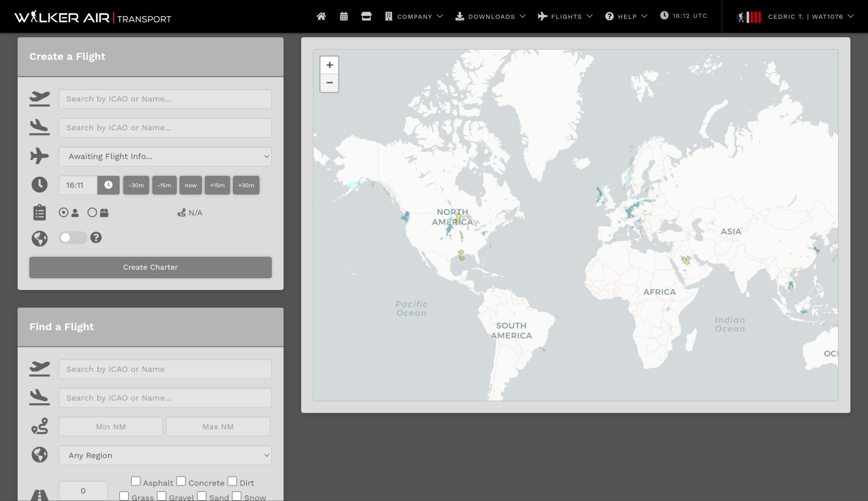Click the Find a Flight departure field

click(165, 369)
